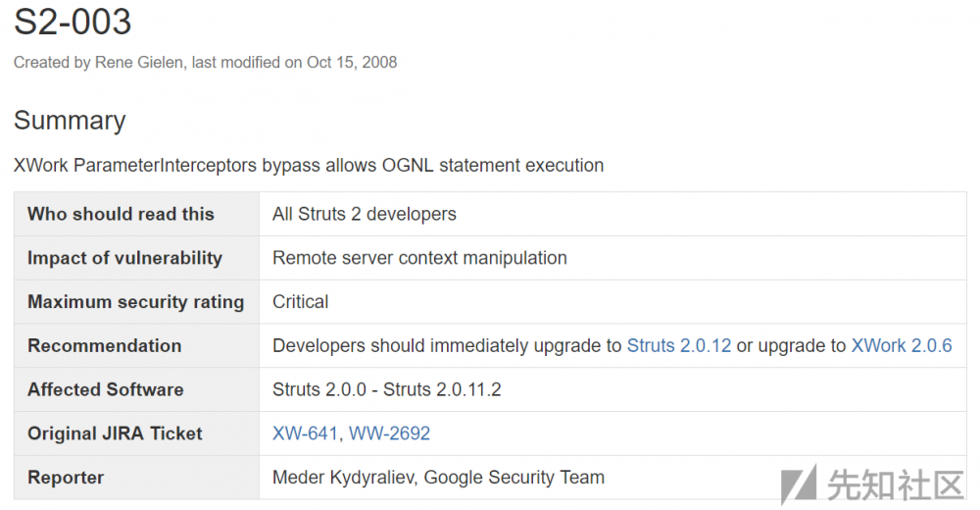Click the Struts 2.0.12 upgrade link
Viewport: 980px width, 510px height.
678,345
